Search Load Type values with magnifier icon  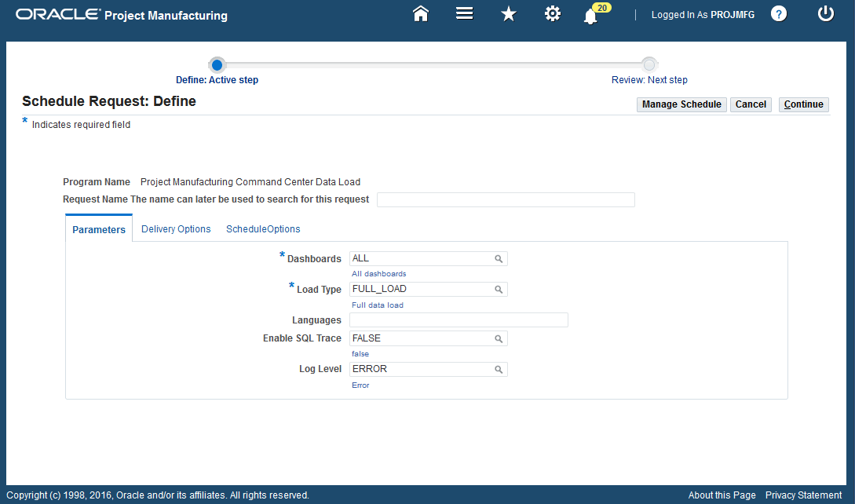pos(499,290)
